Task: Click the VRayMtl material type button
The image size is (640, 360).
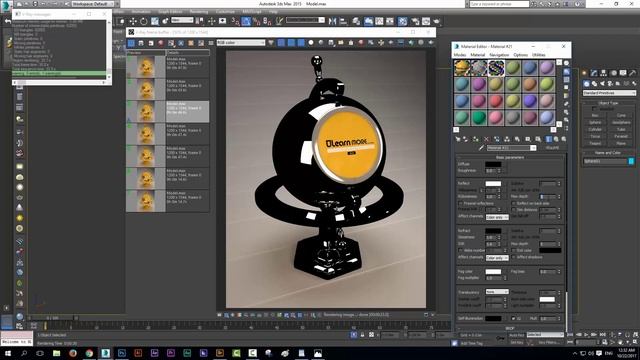Action: [552, 148]
